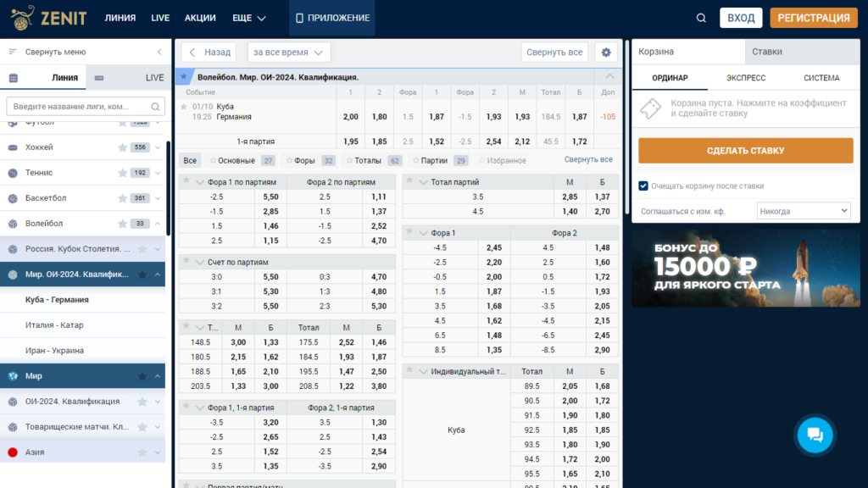Collapse the Волейбол. Мир. ОИ-2024 header chevron

click(609, 77)
